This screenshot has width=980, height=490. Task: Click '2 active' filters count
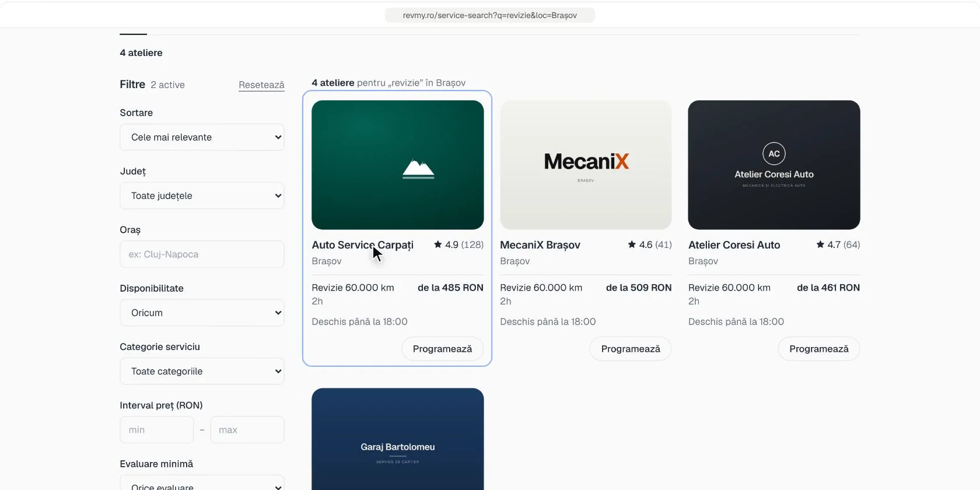(x=167, y=85)
